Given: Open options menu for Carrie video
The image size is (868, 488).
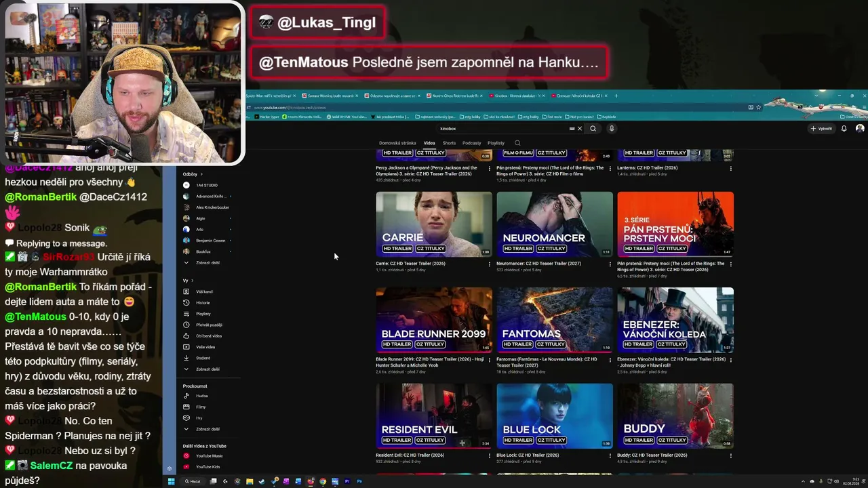Looking at the screenshot, I should pyautogui.click(x=490, y=264).
